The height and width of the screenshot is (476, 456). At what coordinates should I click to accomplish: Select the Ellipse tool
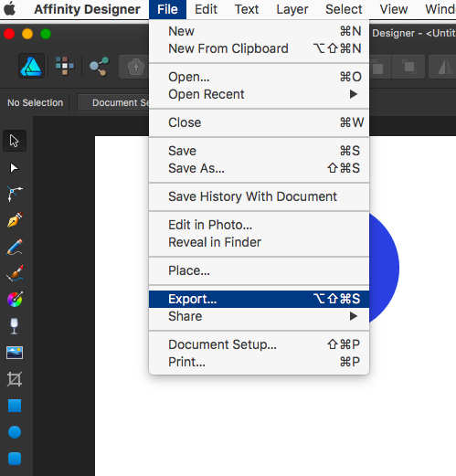click(15, 432)
